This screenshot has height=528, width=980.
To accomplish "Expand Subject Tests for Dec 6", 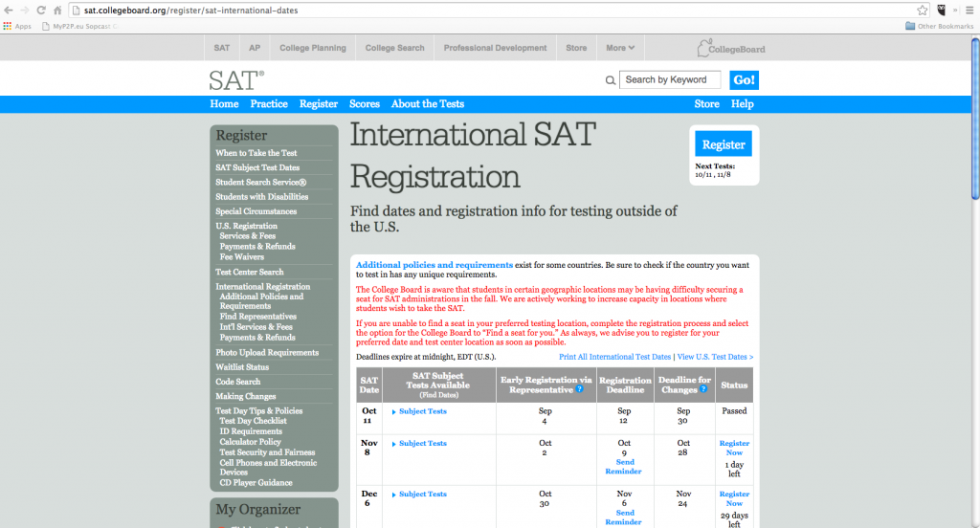I will pyautogui.click(x=419, y=494).
